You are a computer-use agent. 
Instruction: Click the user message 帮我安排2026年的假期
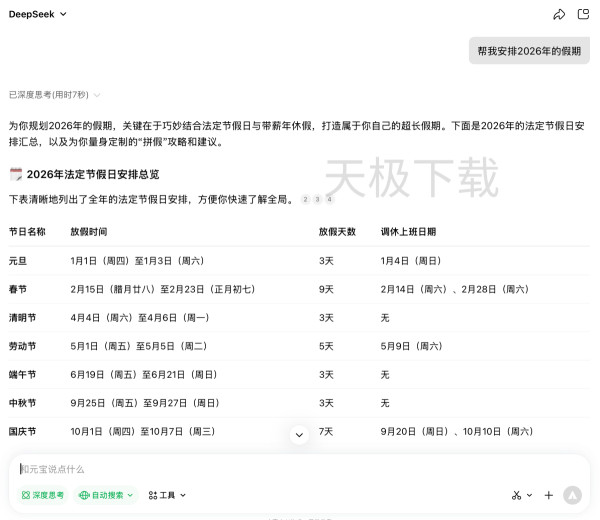(x=528, y=50)
